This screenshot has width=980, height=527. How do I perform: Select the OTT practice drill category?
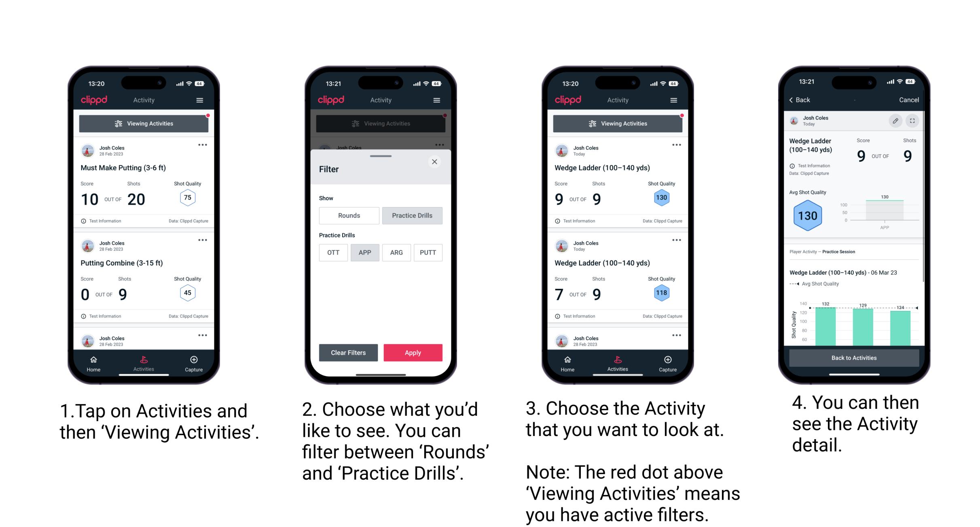(x=332, y=252)
